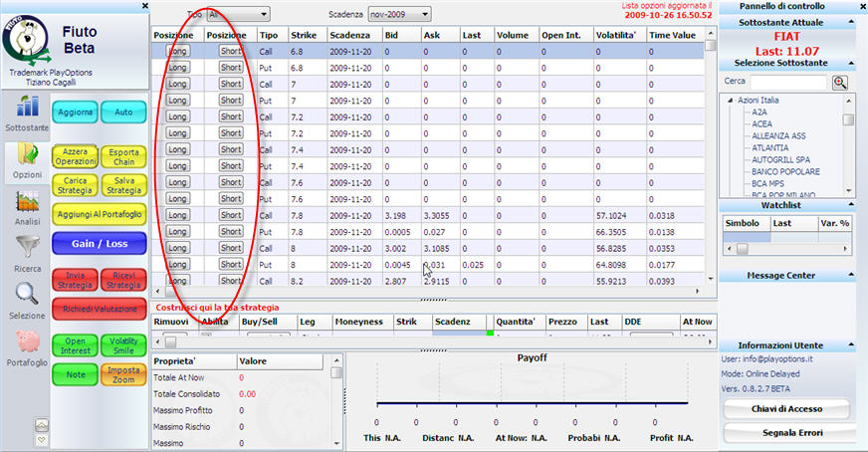This screenshot has width=868, height=452.
Task: Click Chiavi di Accesso button
Action: 786,409
